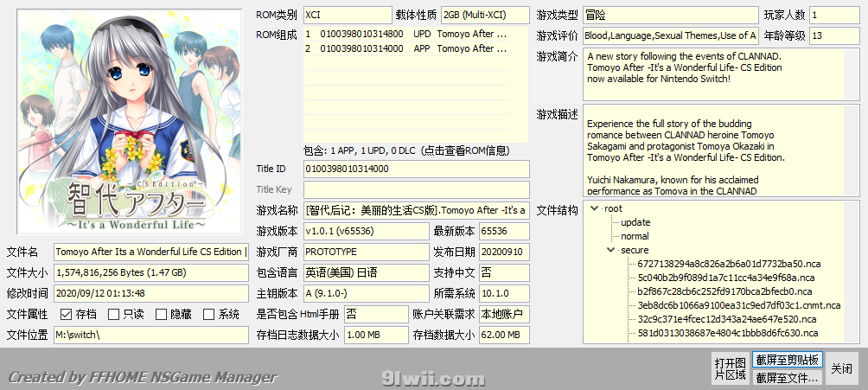
Task: Enable the 只读 read-only checkbox
Action: [113, 315]
